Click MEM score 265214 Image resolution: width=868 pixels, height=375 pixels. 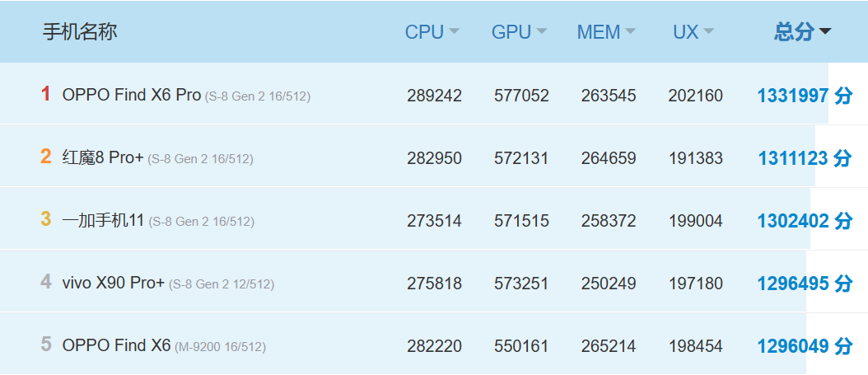click(x=609, y=346)
